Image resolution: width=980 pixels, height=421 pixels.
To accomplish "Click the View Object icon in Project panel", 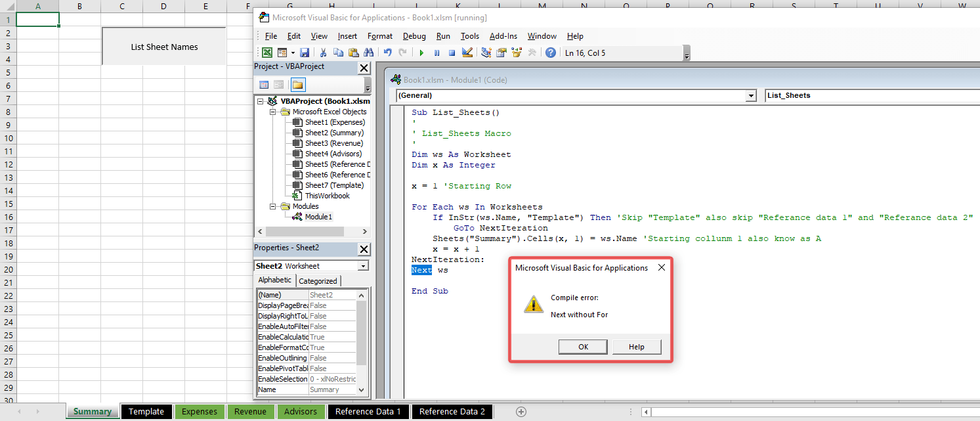I will (x=279, y=85).
